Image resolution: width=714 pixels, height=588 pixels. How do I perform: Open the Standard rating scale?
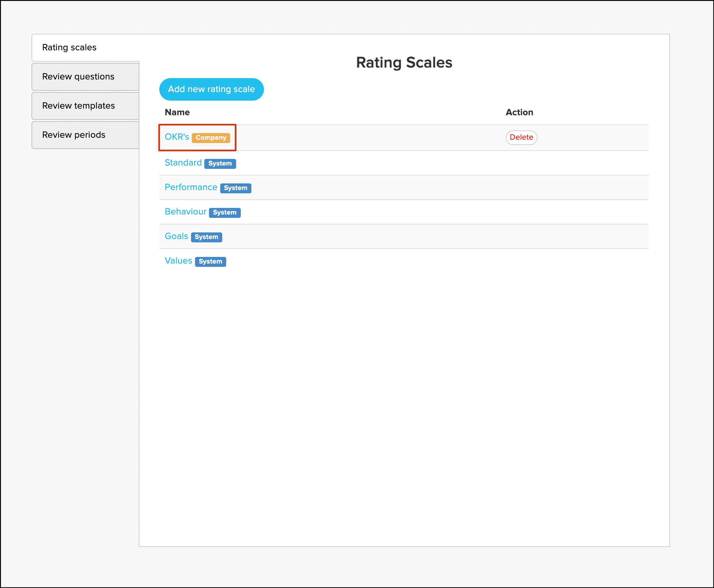[x=183, y=163]
